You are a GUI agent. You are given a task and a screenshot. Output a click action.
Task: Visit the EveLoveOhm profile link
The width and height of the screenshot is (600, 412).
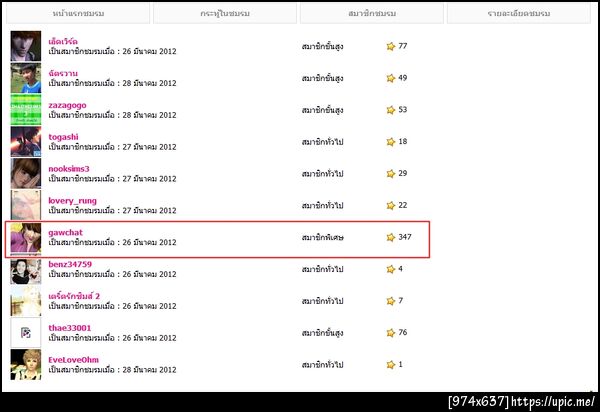tap(73, 360)
